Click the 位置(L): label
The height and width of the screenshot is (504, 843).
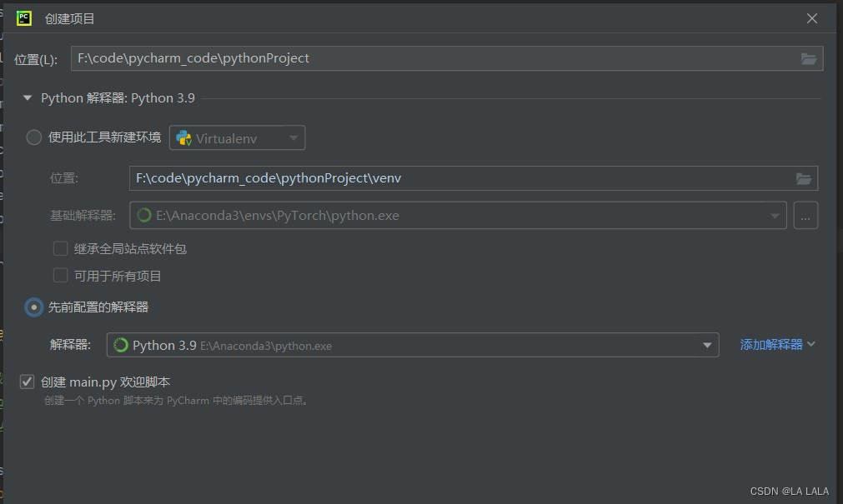[x=36, y=60]
